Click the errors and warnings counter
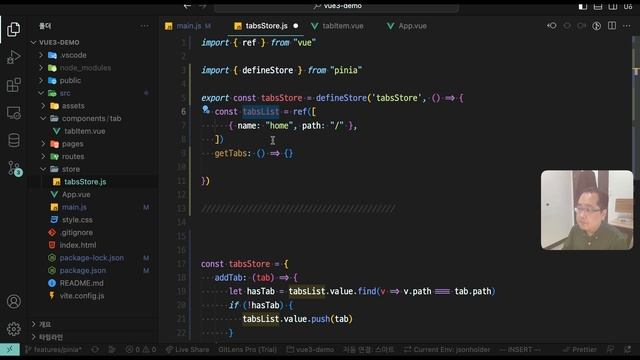This screenshot has height=360, width=640. (141, 349)
